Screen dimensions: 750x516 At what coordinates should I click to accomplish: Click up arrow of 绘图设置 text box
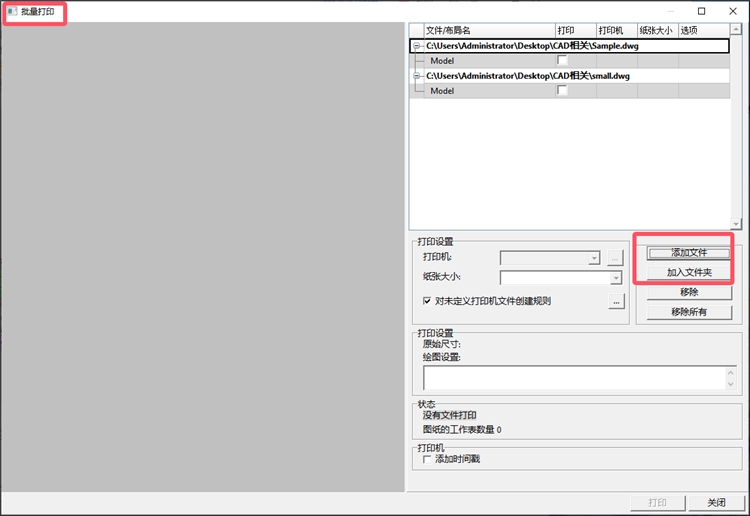click(x=731, y=371)
